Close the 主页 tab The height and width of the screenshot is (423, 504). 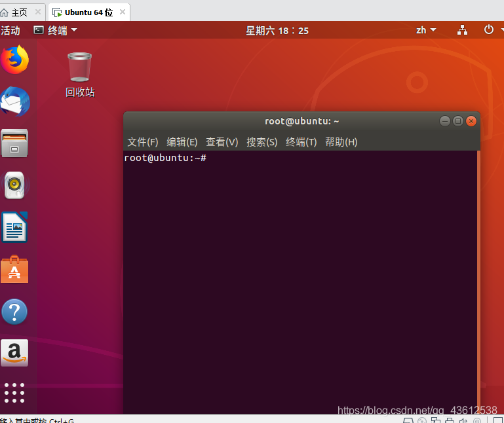coord(38,12)
